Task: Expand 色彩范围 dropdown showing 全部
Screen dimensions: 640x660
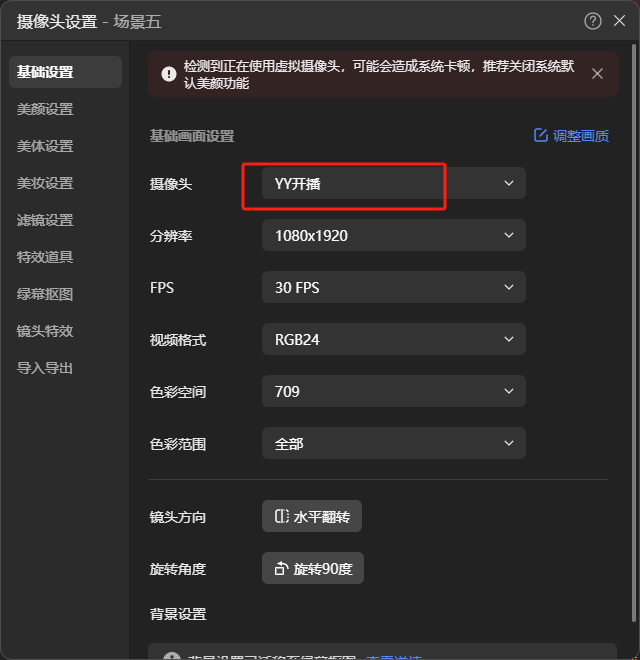Action: click(x=394, y=443)
